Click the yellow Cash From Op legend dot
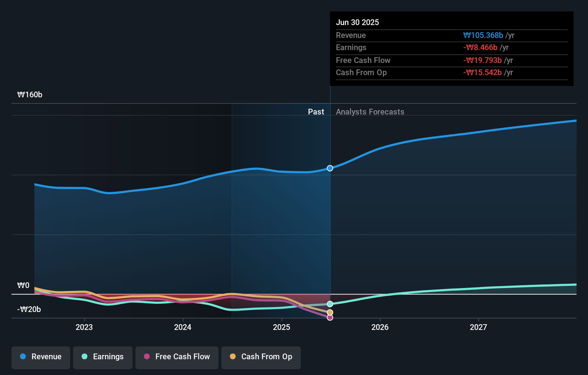The image size is (588, 375). pyautogui.click(x=233, y=357)
